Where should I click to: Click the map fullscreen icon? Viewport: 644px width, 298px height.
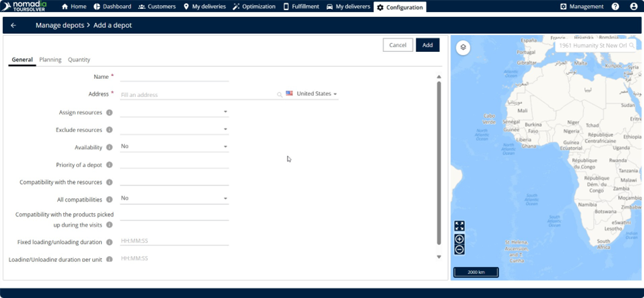459,226
